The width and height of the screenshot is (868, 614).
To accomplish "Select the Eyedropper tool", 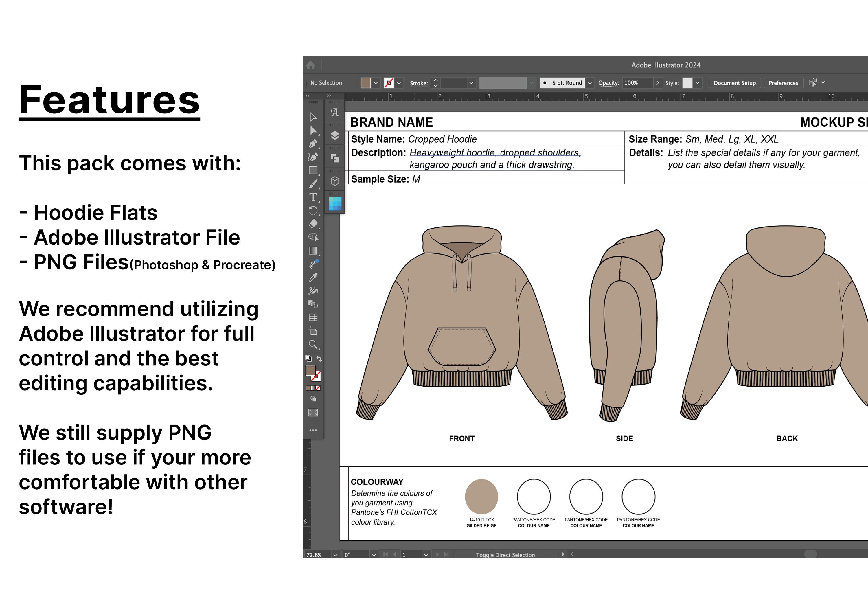I will pyautogui.click(x=313, y=277).
